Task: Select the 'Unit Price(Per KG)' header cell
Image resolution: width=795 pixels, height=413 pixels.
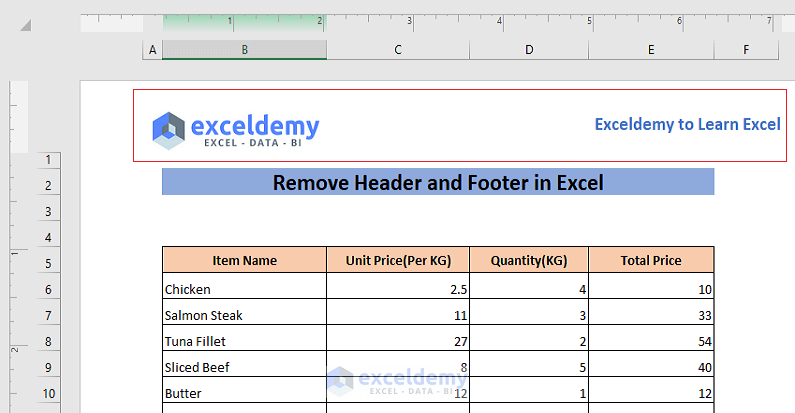Action: coord(397,260)
